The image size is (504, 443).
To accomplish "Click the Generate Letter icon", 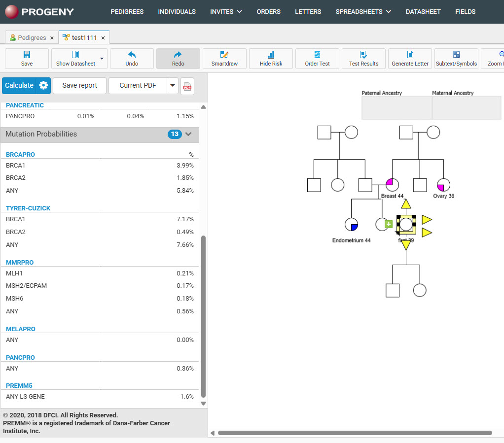I will coord(410,55).
